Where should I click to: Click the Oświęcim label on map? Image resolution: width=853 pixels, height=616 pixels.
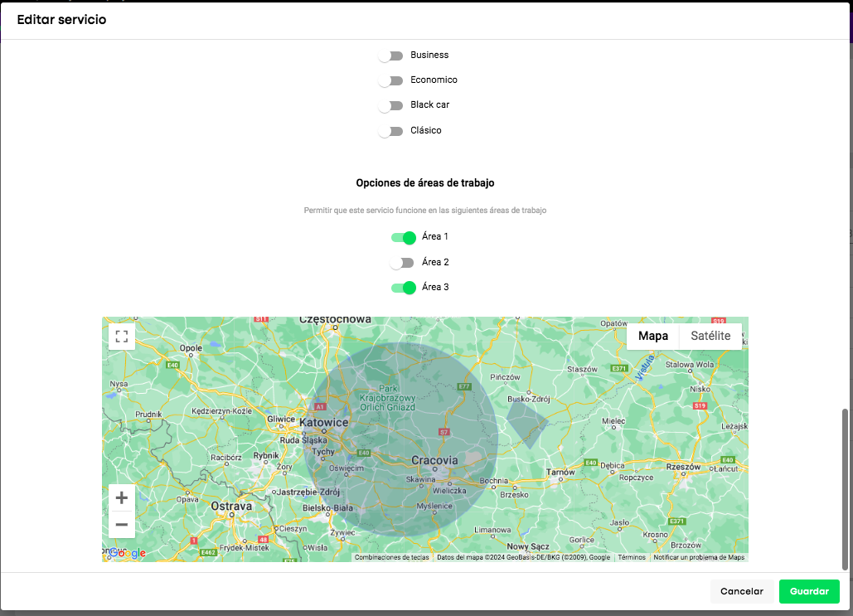pyautogui.click(x=346, y=468)
